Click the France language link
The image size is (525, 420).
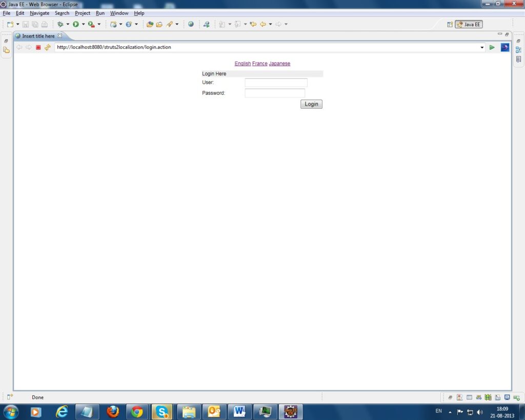click(x=259, y=64)
